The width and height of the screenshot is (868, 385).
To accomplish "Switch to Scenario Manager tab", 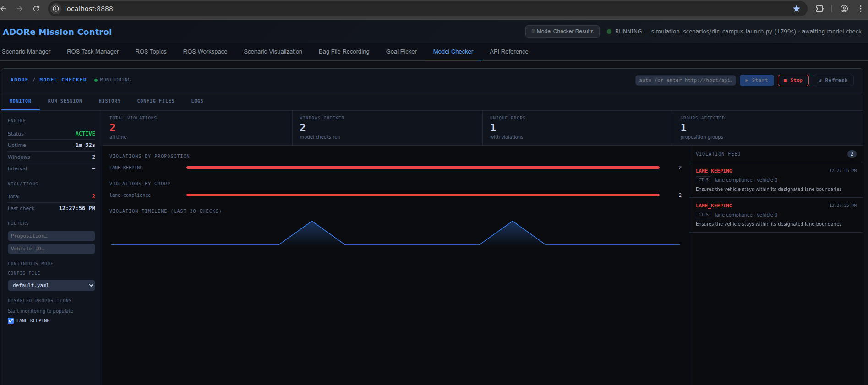I will point(26,52).
